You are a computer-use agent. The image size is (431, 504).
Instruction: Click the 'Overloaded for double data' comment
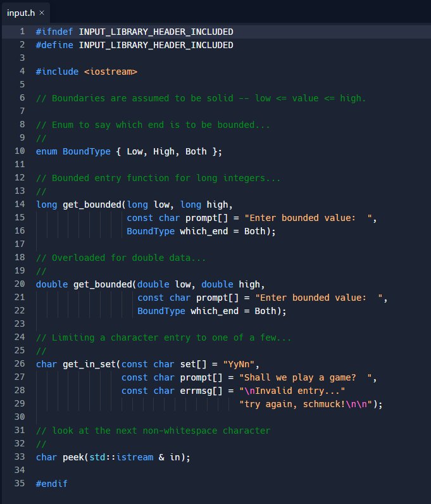[x=121, y=258]
